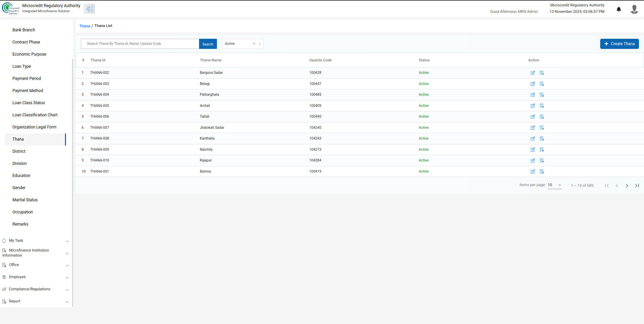Open notifications bell icon
Viewport: 644px width, 324px height.
click(x=619, y=9)
